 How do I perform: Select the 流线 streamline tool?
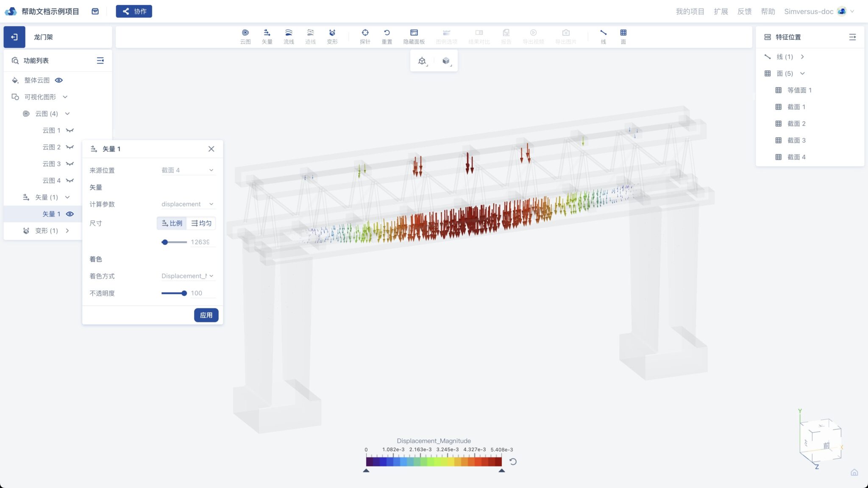click(289, 33)
